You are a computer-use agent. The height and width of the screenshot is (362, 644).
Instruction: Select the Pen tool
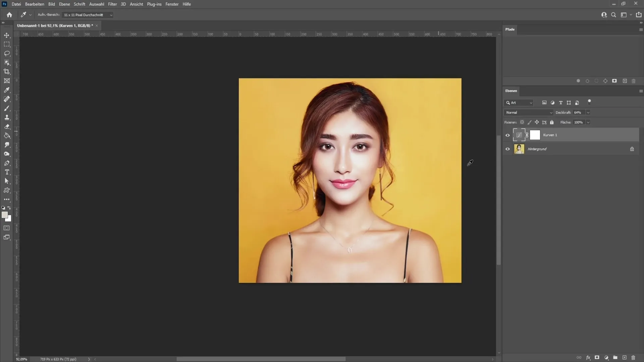pos(7,163)
